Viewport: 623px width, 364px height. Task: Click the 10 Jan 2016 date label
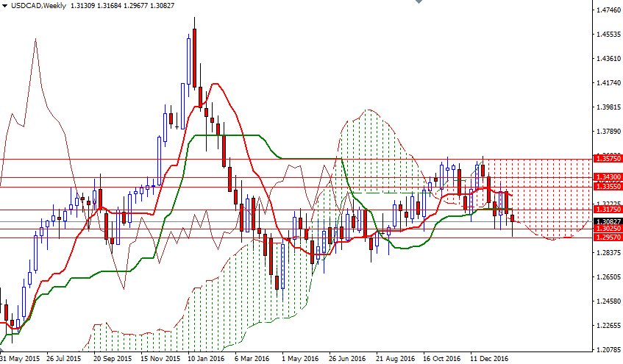(206, 358)
